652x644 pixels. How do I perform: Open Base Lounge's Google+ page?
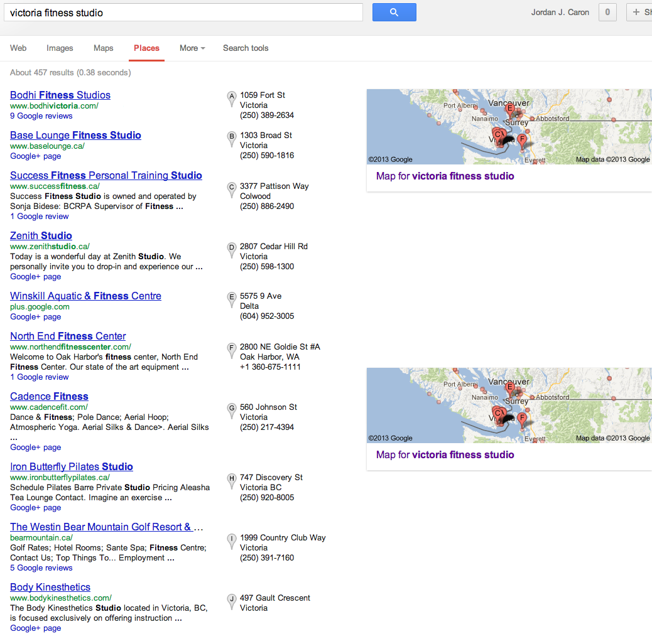pos(35,156)
